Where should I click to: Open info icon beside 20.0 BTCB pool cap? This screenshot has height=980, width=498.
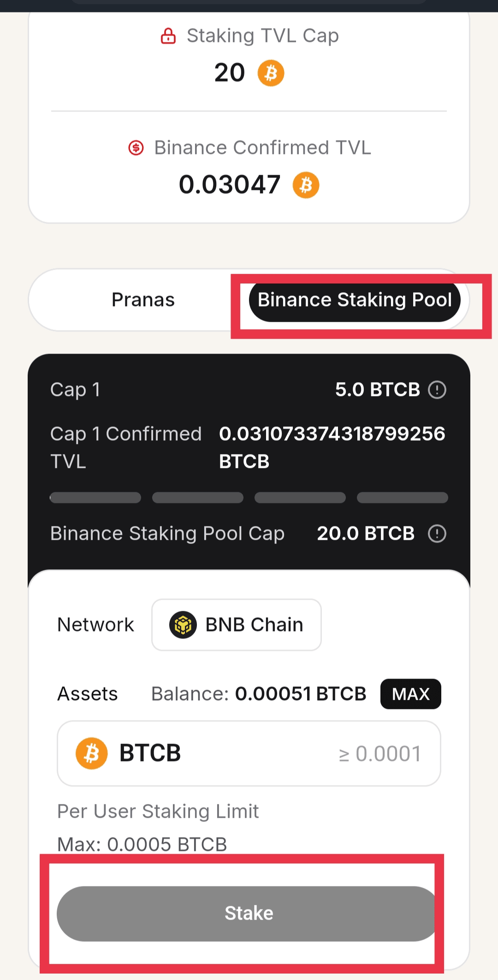point(437,534)
